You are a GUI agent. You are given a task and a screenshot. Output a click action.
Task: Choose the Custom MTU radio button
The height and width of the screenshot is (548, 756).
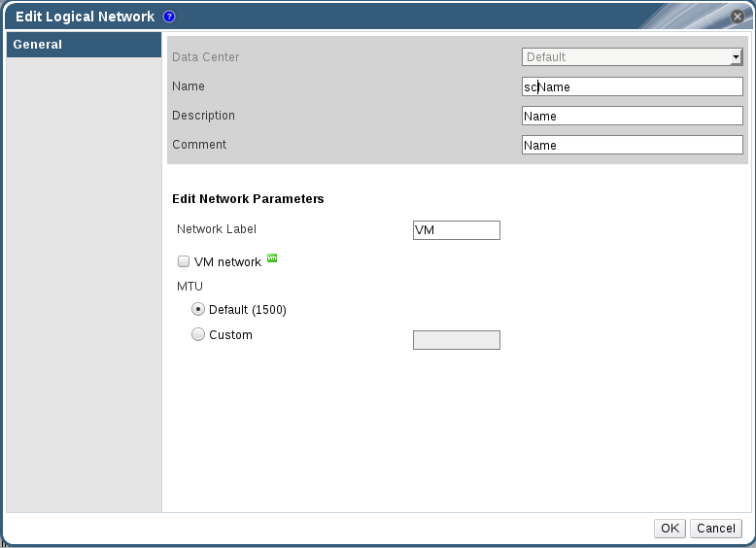point(198,334)
